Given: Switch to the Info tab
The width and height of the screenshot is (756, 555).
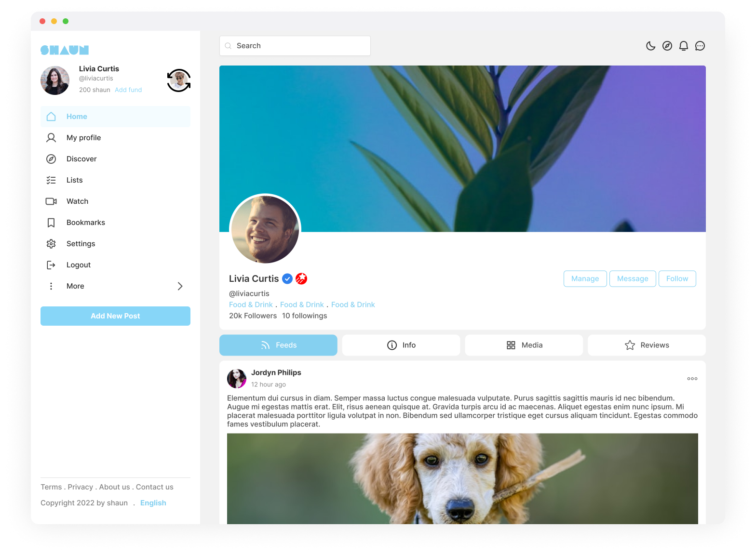Looking at the screenshot, I should click(x=401, y=345).
